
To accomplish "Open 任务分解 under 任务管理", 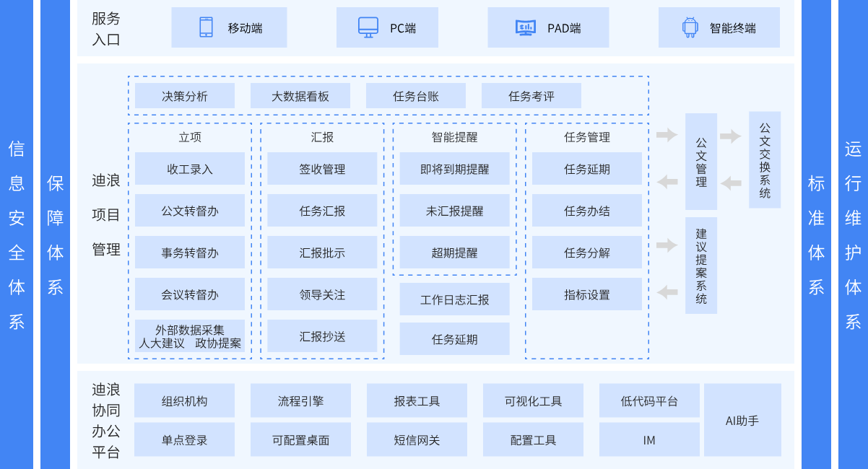I will (587, 253).
